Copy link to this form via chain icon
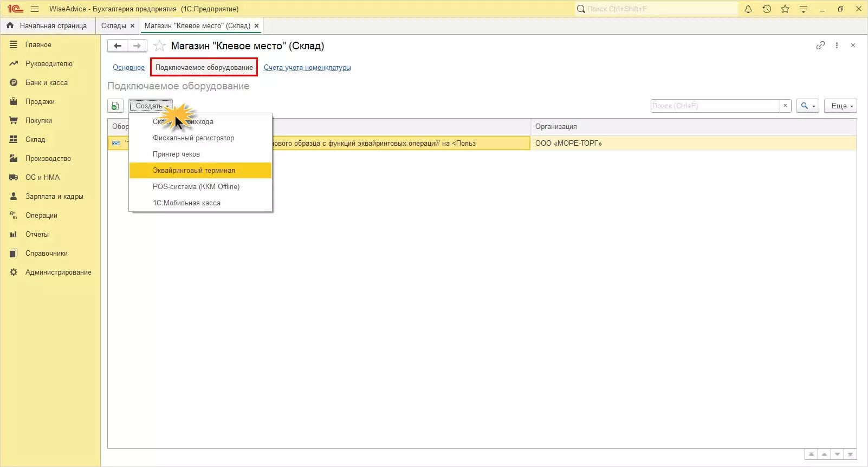 pyautogui.click(x=820, y=46)
